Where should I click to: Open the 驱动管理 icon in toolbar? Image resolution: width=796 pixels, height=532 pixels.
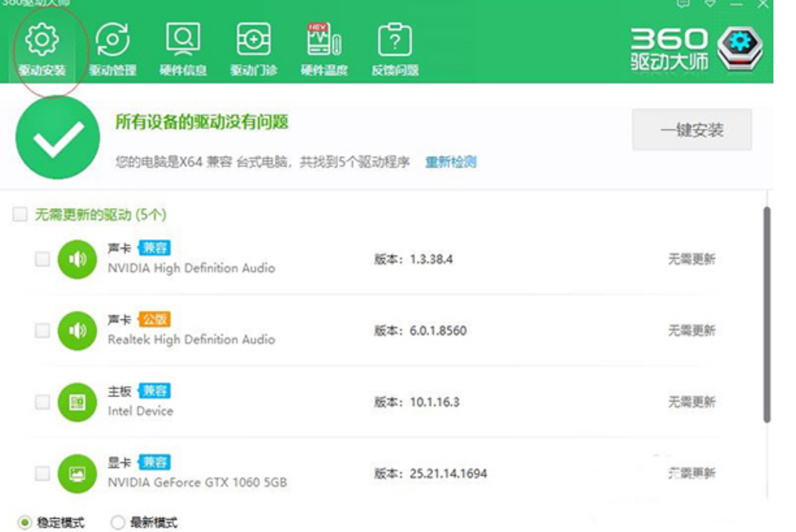point(113,41)
